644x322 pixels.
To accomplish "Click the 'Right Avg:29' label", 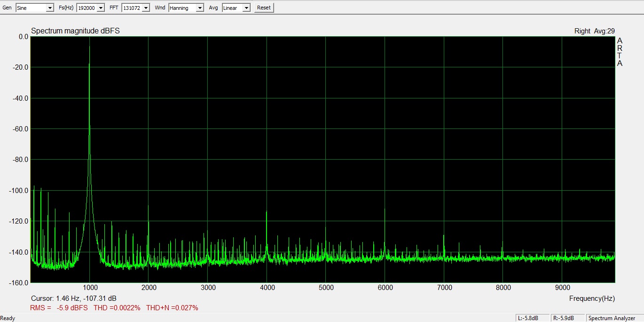I will [x=595, y=31].
